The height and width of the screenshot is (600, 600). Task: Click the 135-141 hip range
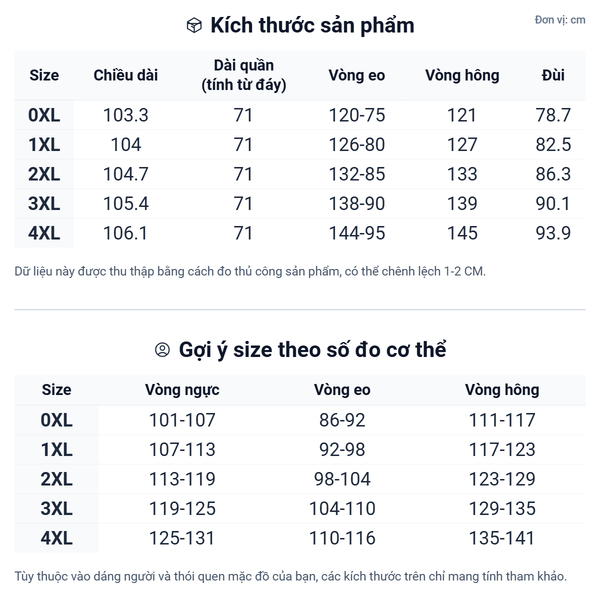502,539
